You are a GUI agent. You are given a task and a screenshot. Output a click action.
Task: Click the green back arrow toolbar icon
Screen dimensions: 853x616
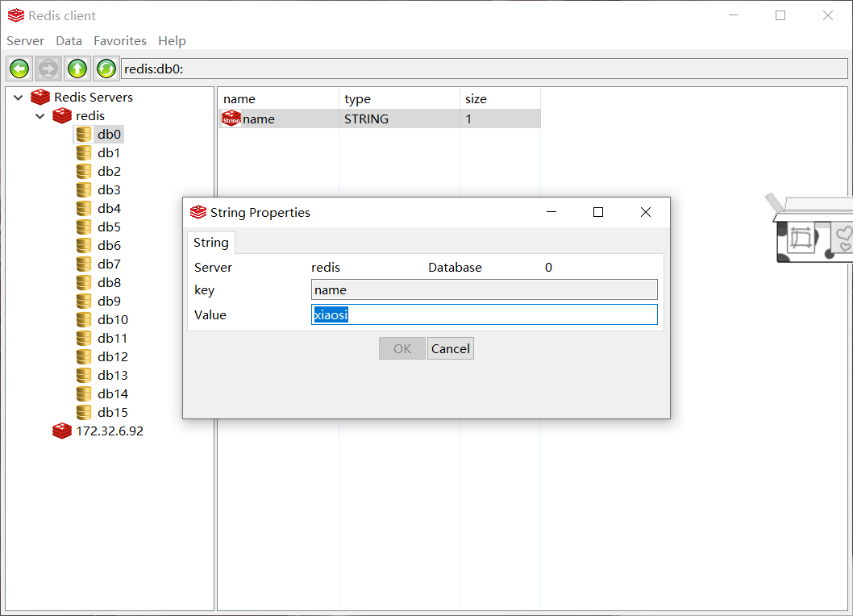(x=19, y=69)
